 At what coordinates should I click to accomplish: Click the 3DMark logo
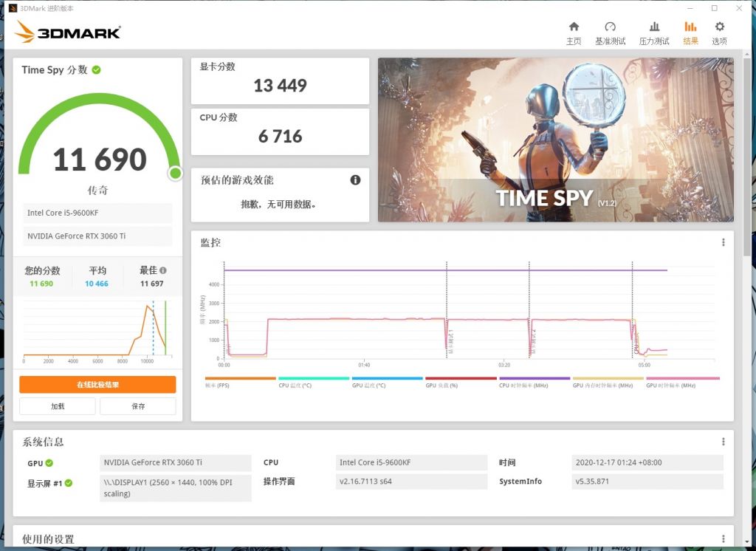(68, 32)
